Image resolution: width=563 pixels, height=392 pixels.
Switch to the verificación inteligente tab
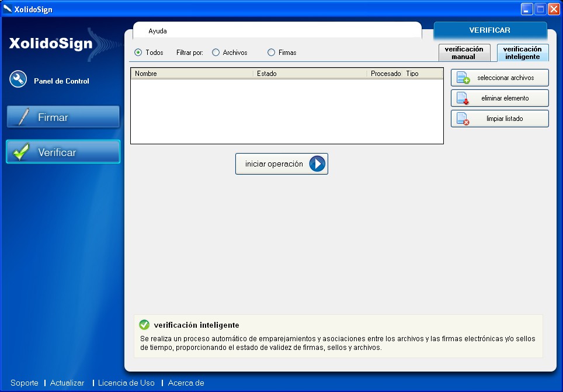(x=523, y=53)
